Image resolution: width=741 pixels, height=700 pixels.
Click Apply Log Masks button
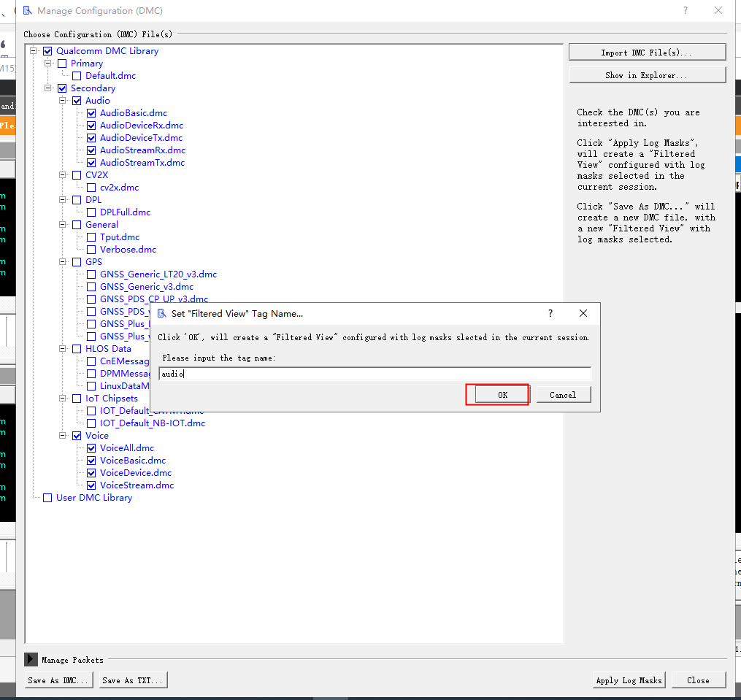pos(629,680)
